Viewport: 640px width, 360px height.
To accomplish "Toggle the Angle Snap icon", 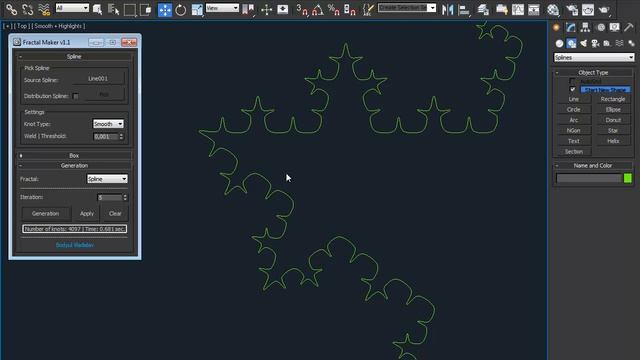I will [x=318, y=9].
